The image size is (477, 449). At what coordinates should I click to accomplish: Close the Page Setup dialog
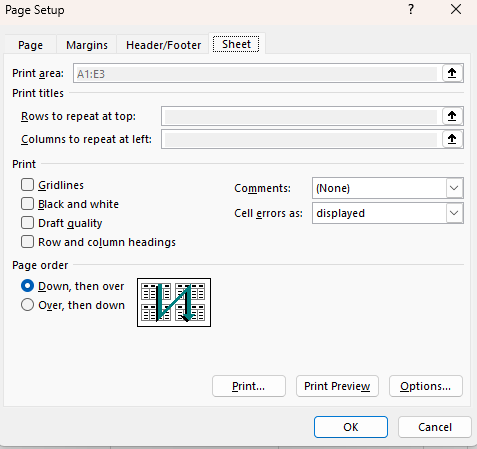pos(456,9)
